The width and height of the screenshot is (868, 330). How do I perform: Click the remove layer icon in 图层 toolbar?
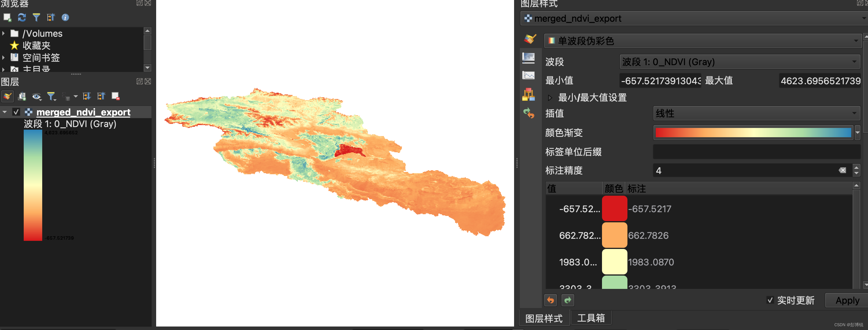pos(115,96)
